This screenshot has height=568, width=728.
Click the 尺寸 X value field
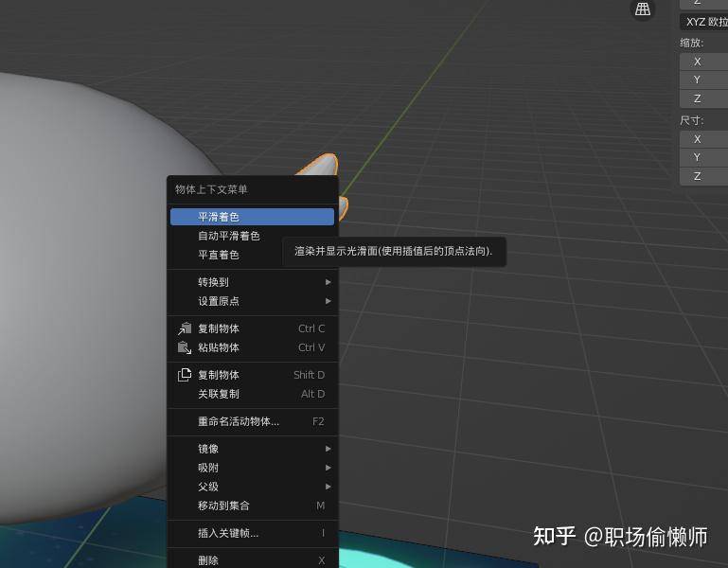pos(703,139)
